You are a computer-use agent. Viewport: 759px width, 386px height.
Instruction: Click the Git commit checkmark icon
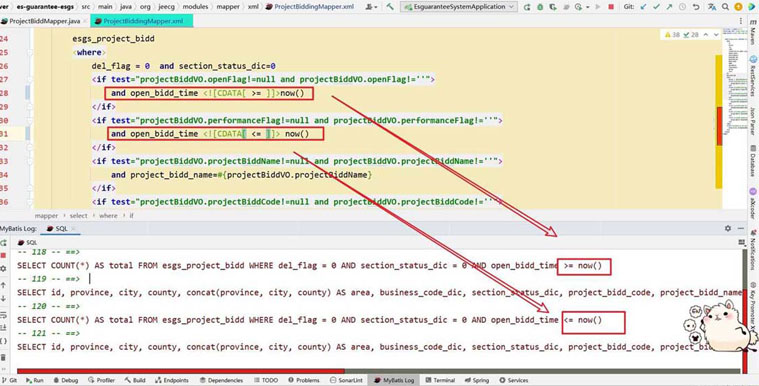656,7
